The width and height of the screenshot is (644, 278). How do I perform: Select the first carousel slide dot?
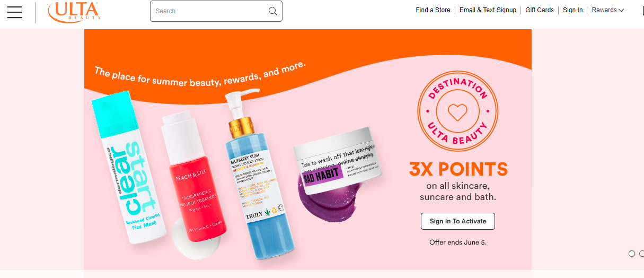pyautogui.click(x=632, y=254)
